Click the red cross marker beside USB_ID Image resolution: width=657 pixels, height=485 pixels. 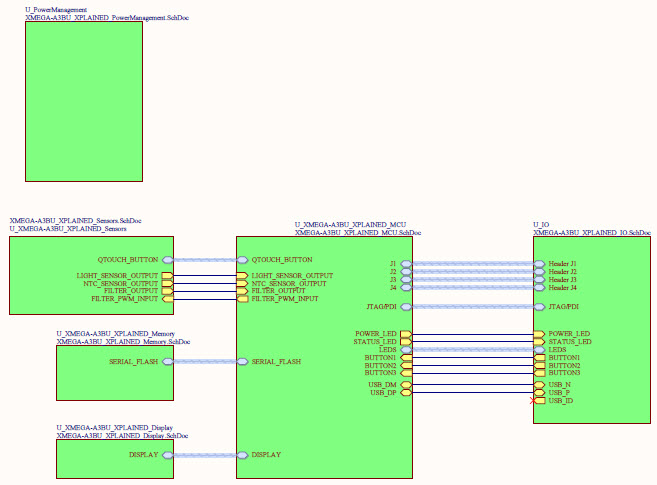[533, 401]
